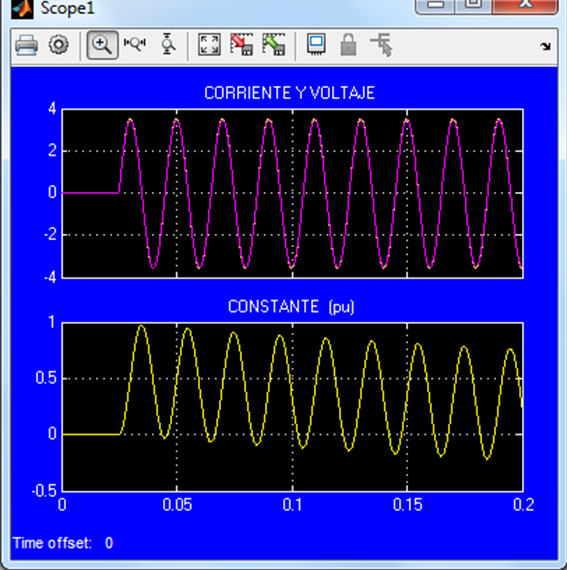Click the Print icon in the toolbar
The image size is (567, 570).
pos(27,45)
